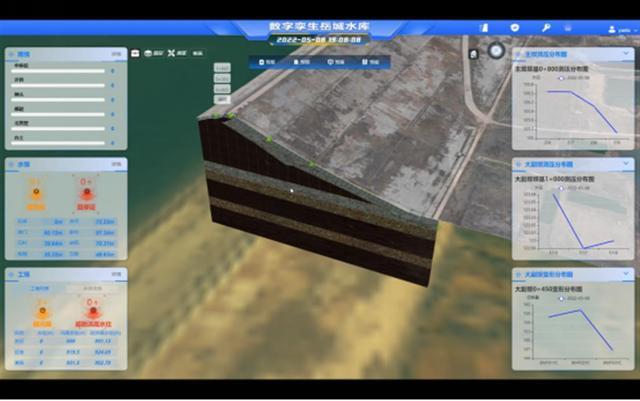
Task: Collapse the second seepage distribution chart panel
Action: tap(627, 163)
